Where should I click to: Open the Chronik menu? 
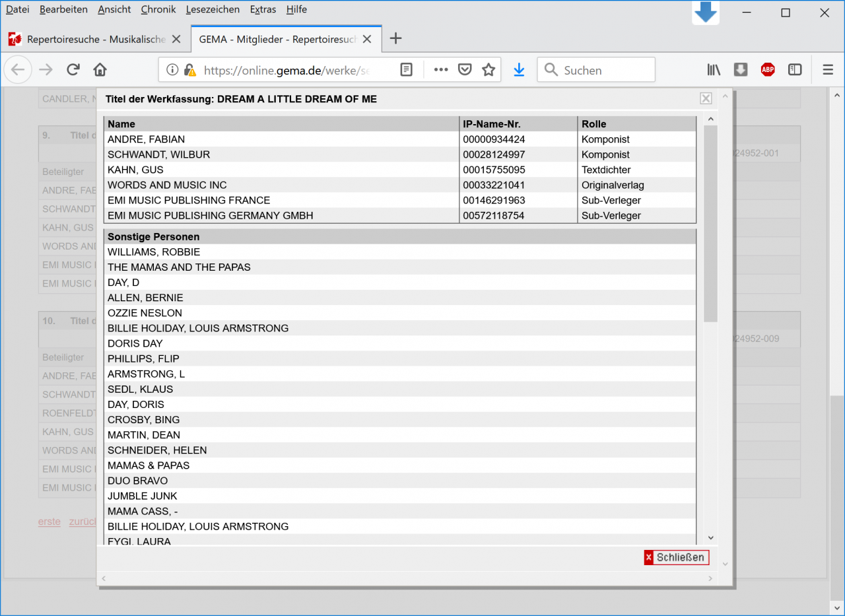click(158, 10)
